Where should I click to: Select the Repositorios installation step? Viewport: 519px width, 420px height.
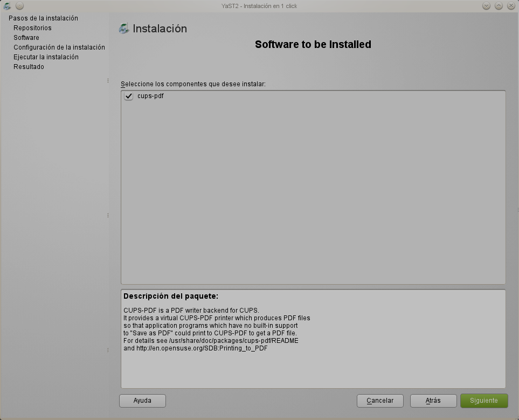[32, 28]
